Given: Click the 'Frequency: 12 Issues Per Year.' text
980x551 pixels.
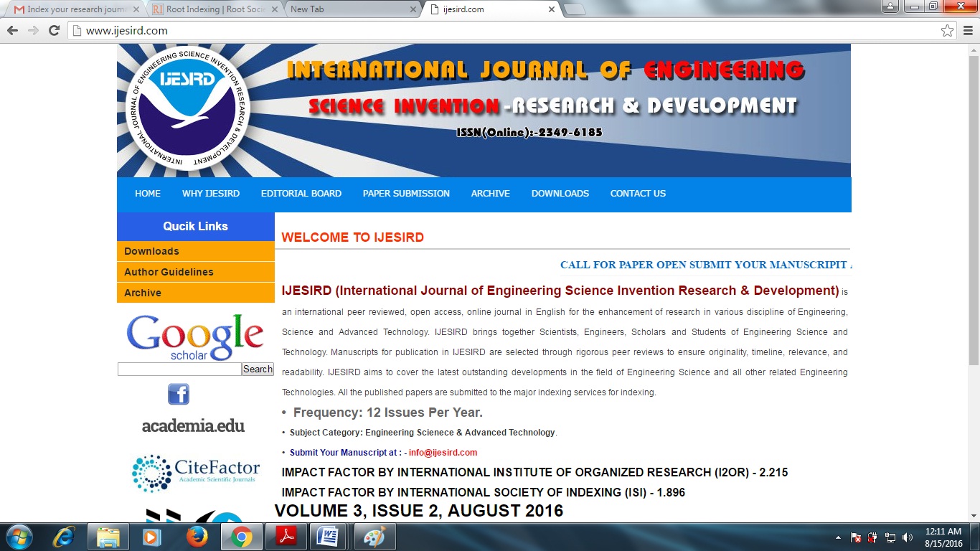Looking at the screenshot, I should pos(388,413).
